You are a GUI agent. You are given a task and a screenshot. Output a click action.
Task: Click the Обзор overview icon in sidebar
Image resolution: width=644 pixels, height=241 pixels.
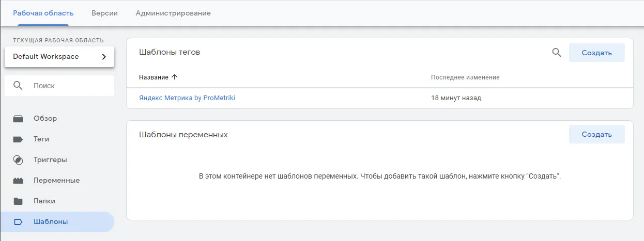coord(18,119)
